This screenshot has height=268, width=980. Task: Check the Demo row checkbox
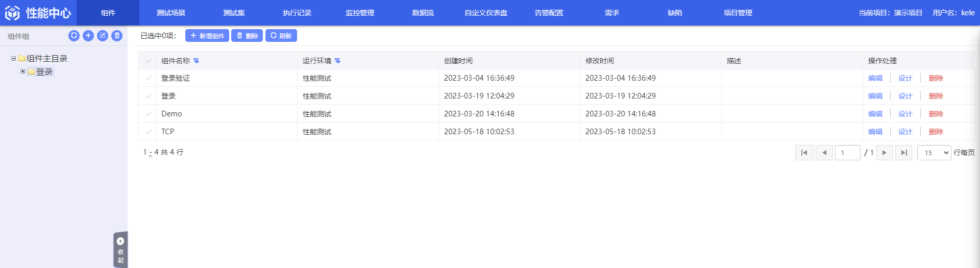(x=148, y=114)
